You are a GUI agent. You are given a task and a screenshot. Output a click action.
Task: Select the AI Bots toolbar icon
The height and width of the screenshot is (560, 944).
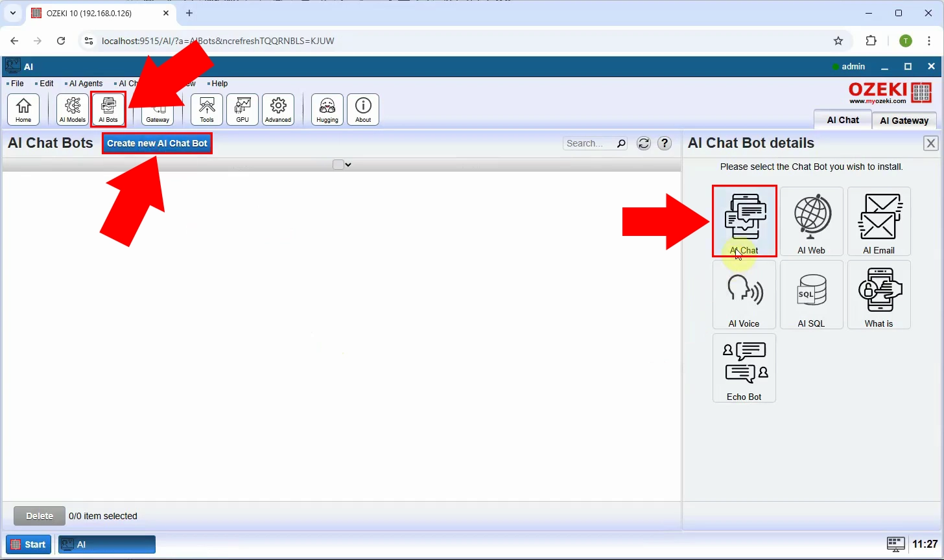[x=108, y=109]
